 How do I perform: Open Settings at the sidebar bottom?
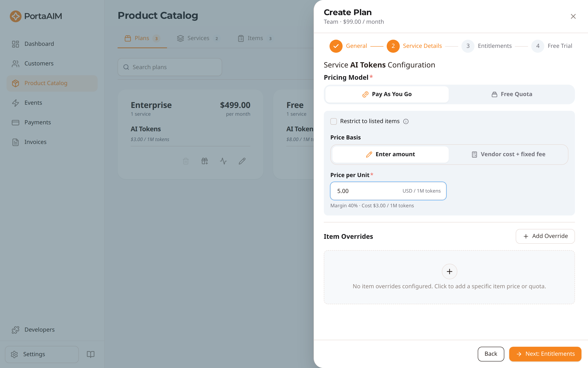(x=42, y=354)
